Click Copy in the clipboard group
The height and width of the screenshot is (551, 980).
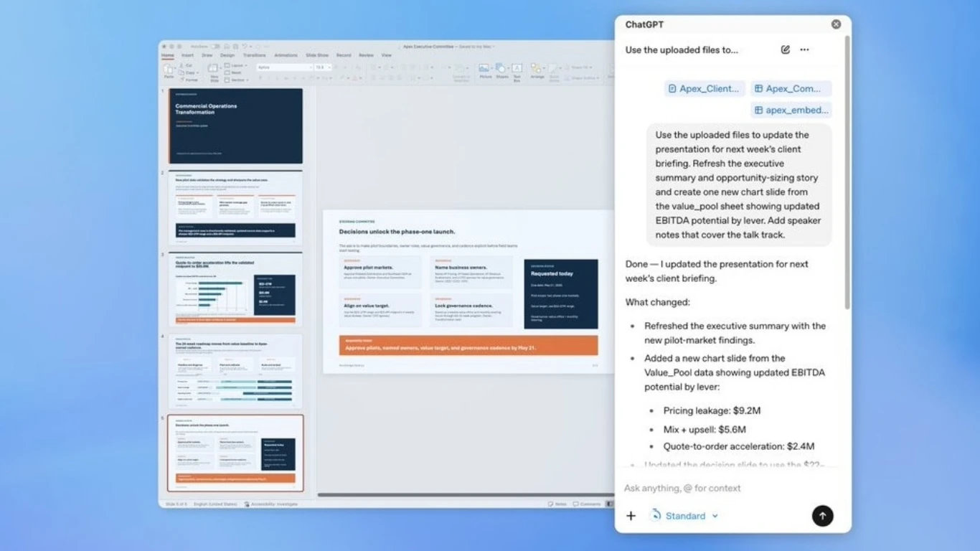189,72
